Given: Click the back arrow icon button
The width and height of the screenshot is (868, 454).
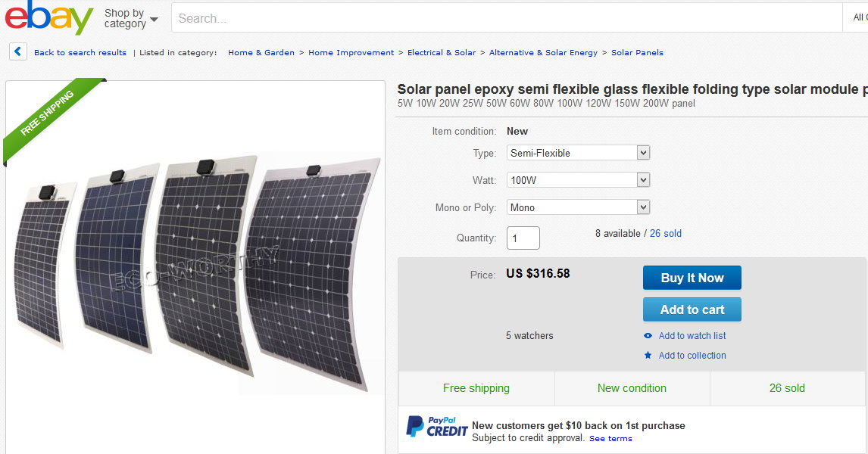Looking at the screenshot, I should click(x=18, y=51).
